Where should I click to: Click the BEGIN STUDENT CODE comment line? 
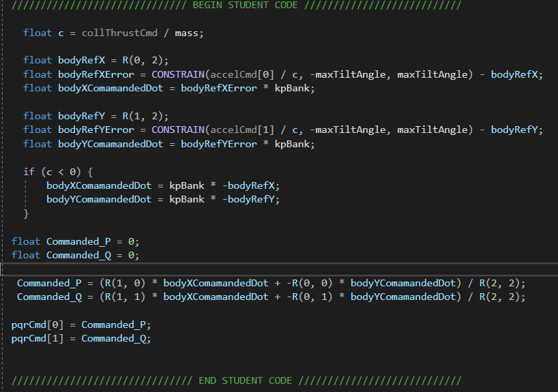[236, 5]
